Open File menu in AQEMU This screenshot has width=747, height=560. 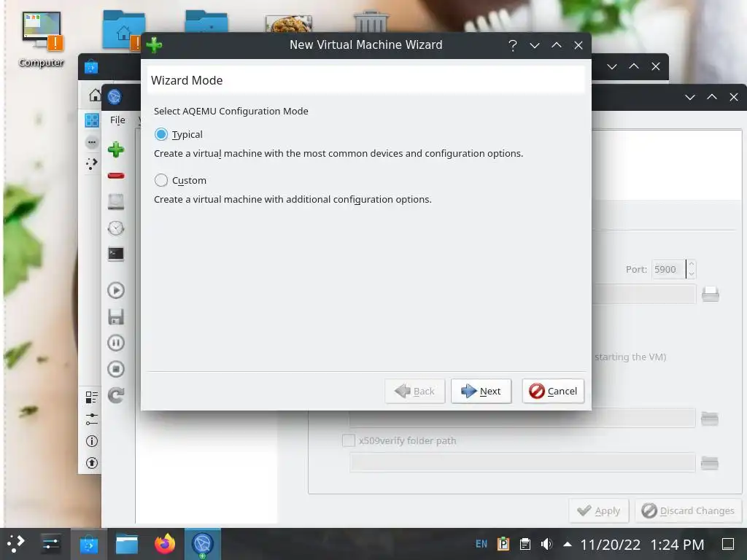[117, 120]
